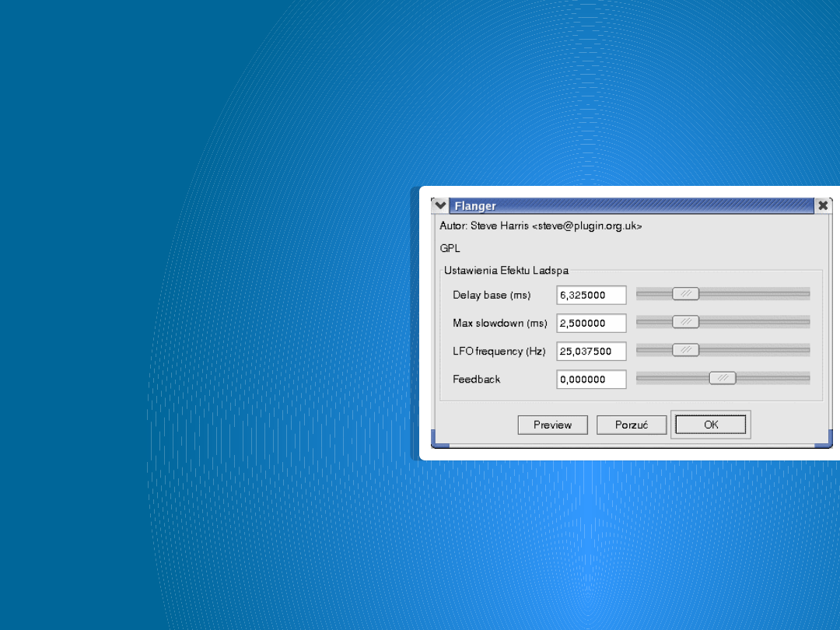Screen dimensions: 840x630
Task: Focus the Delay base (ms) value field
Action: 591,295
